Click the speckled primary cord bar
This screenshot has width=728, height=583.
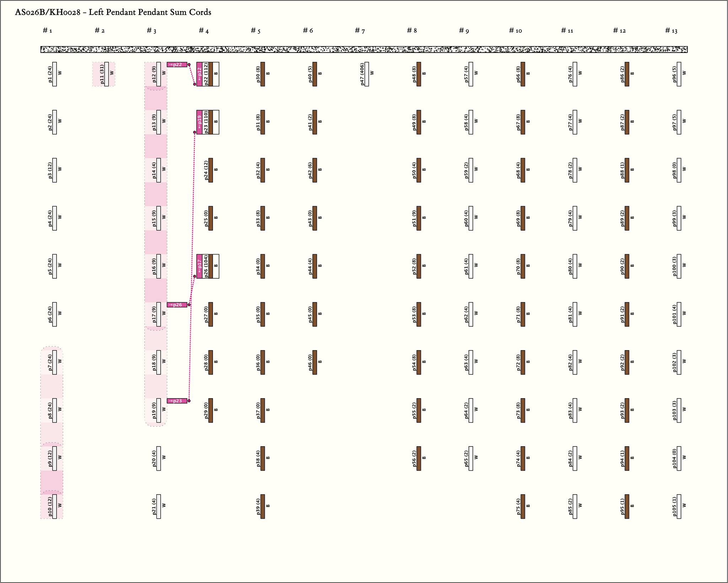coord(364,49)
